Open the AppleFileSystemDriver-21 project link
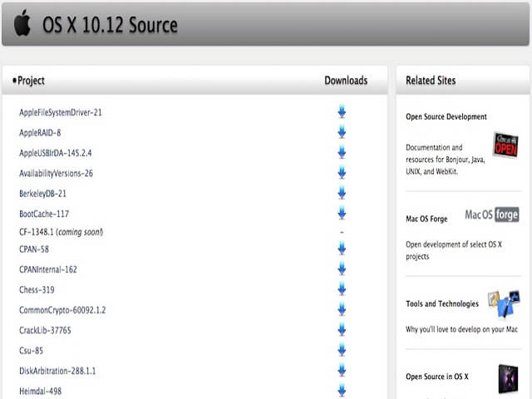This screenshot has width=532, height=399. [61, 113]
